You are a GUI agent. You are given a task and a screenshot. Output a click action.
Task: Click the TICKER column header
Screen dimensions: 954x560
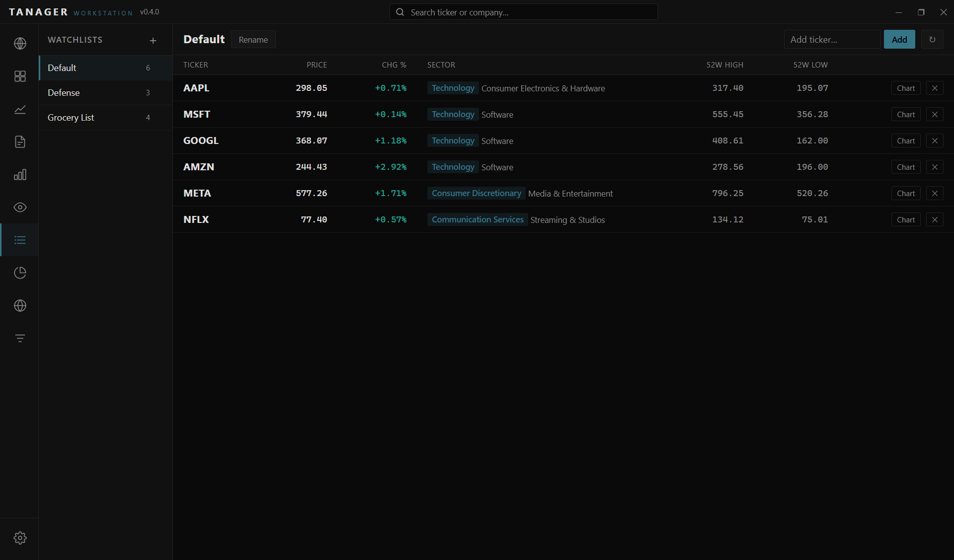point(196,65)
